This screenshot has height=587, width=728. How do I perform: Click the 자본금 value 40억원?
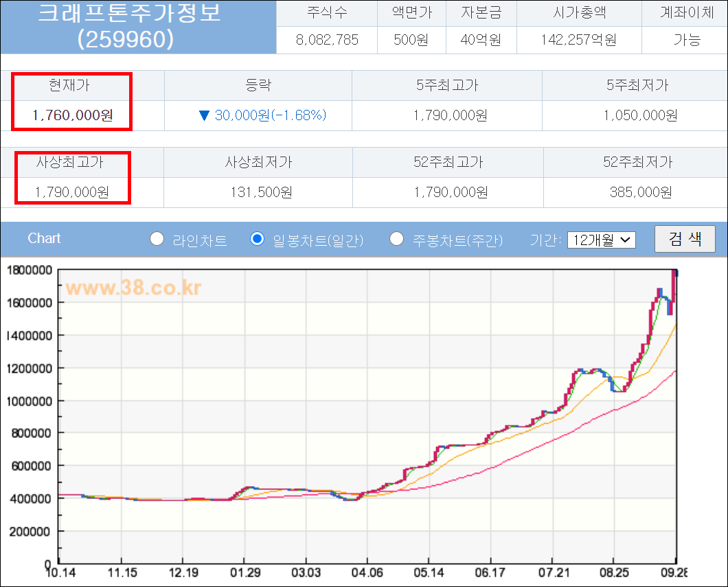coord(481,40)
